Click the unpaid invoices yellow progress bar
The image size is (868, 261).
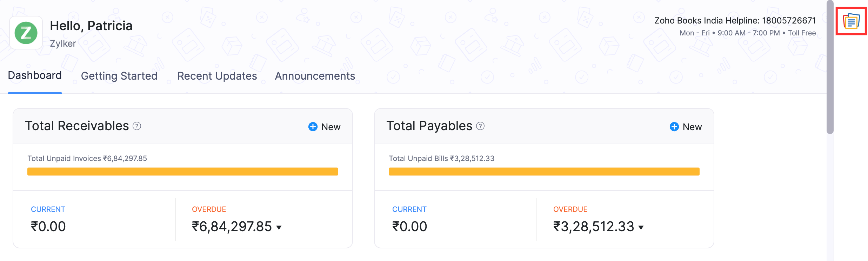point(183,171)
